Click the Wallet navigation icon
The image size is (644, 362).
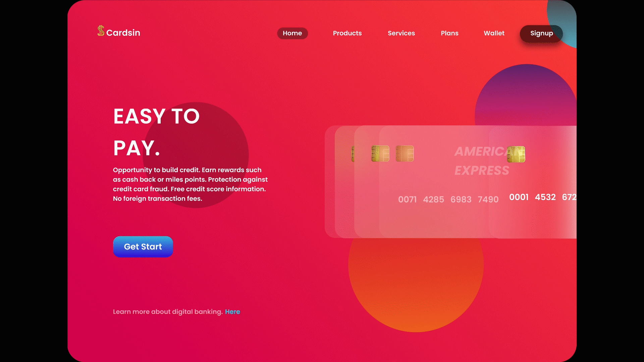(x=494, y=33)
